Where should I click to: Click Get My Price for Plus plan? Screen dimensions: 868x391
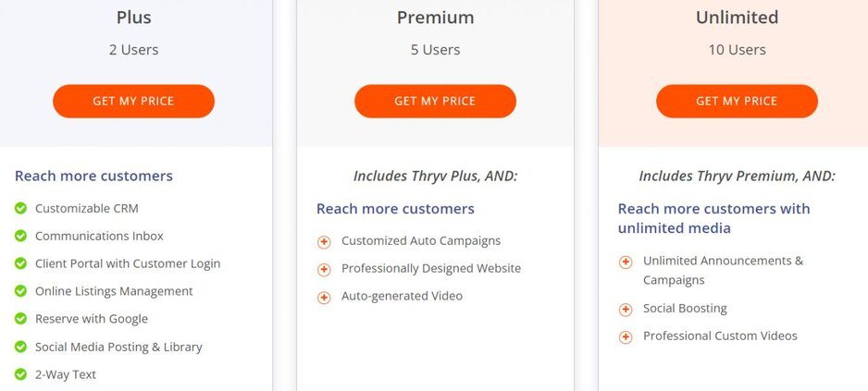(x=133, y=101)
